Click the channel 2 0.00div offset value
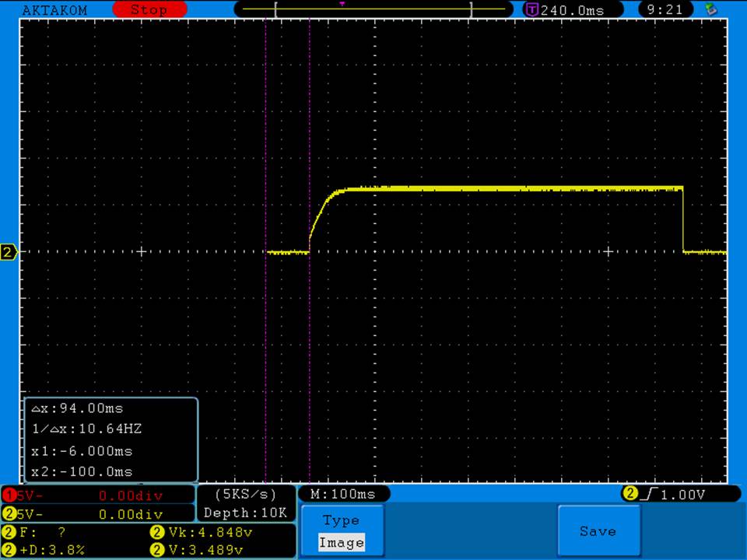 tap(131, 514)
